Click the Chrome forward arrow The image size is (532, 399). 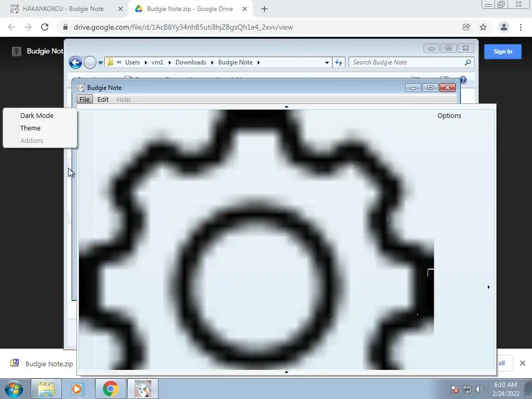point(28,27)
